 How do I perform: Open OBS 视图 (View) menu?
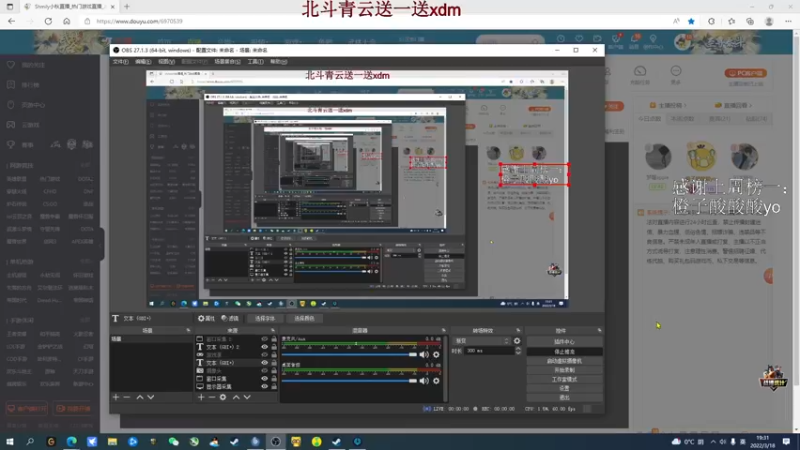pyautogui.click(x=166, y=61)
